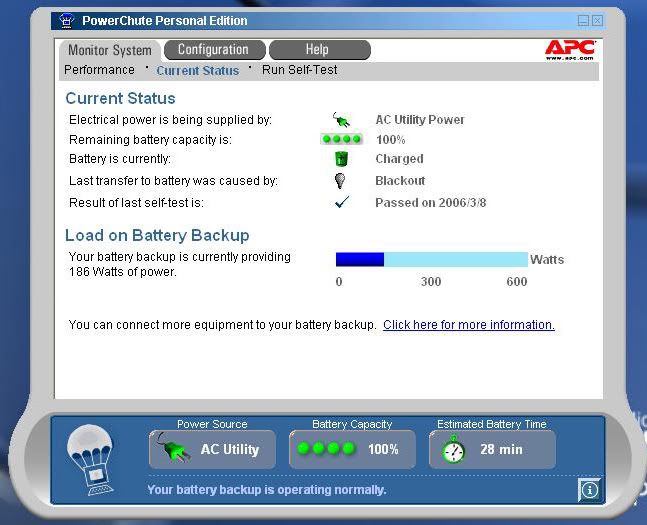Click the '186 Watts of power' text

coord(123,272)
